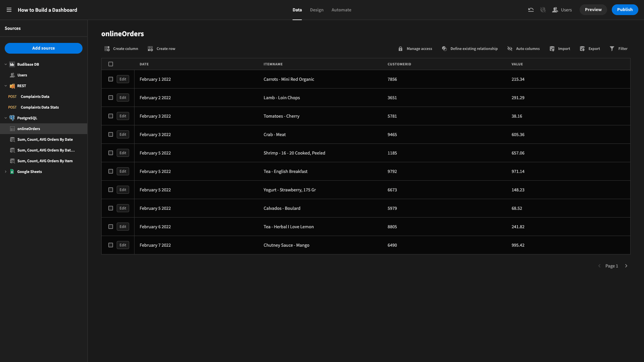644x362 pixels.
Task: Expand the REST source tree
Action: tap(5, 86)
